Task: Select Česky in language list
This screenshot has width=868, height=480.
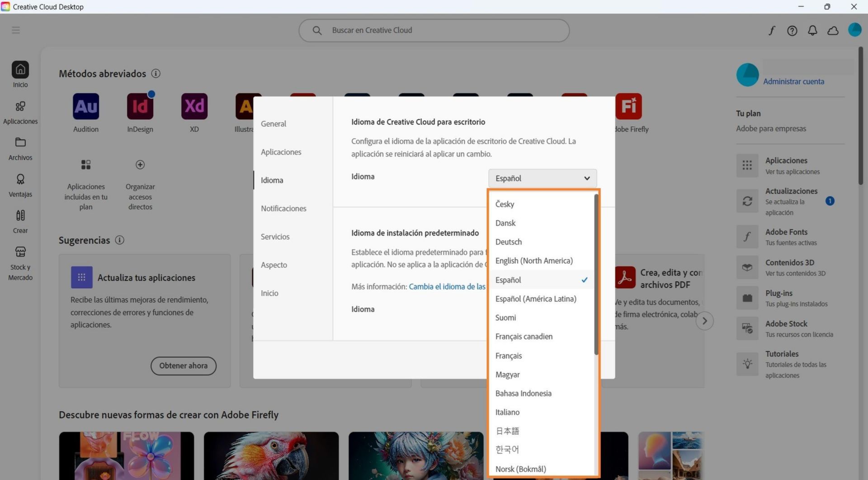Action: tap(542, 204)
